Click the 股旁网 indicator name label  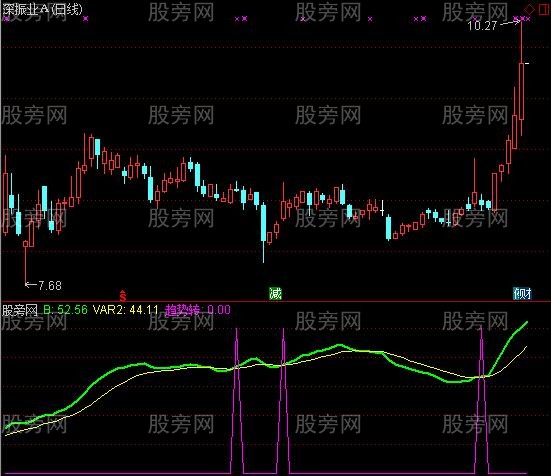[20, 310]
